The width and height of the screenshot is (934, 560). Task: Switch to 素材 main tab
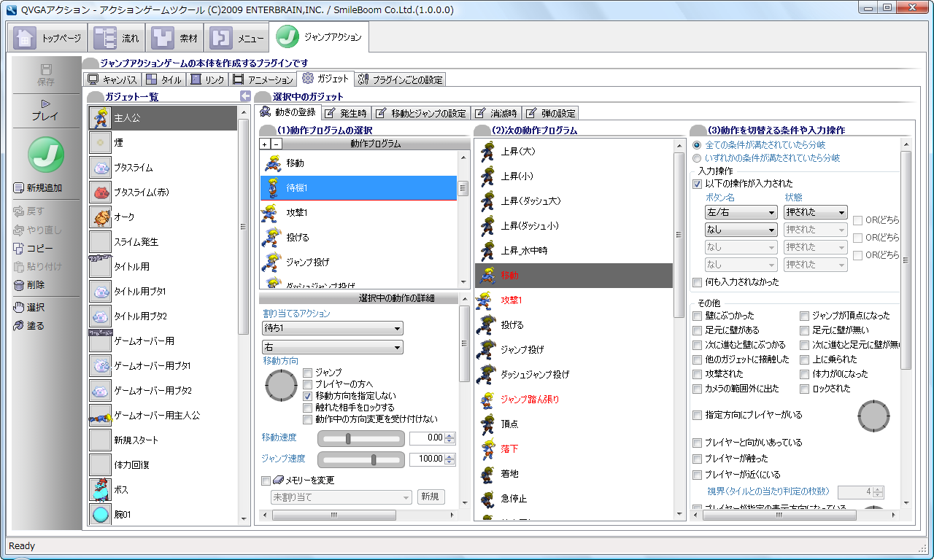[x=174, y=38]
